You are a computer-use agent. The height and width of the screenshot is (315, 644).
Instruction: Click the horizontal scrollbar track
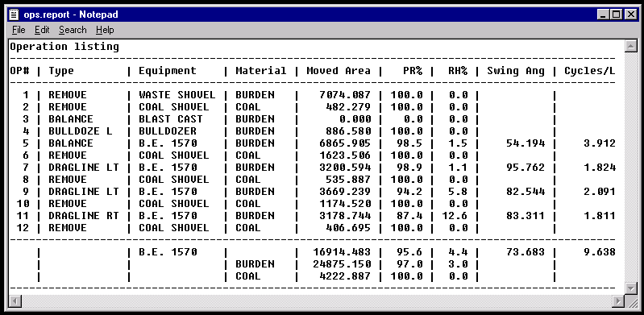pos(316,301)
